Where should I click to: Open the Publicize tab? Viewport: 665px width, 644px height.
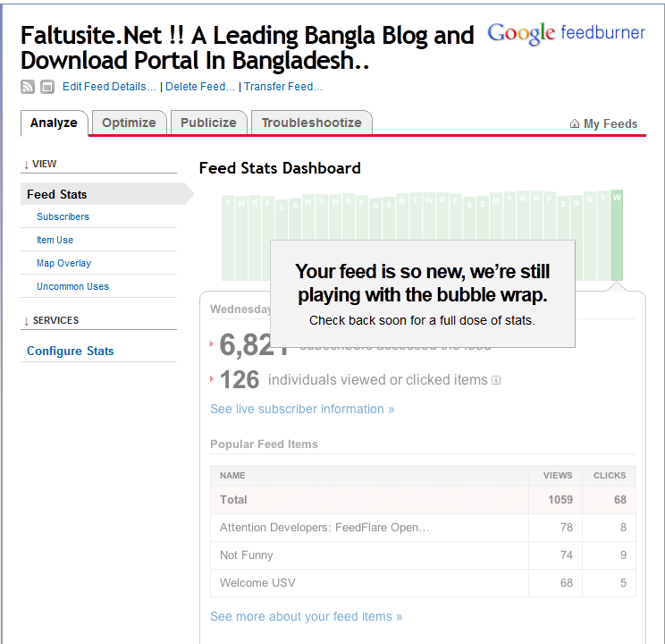click(x=208, y=123)
